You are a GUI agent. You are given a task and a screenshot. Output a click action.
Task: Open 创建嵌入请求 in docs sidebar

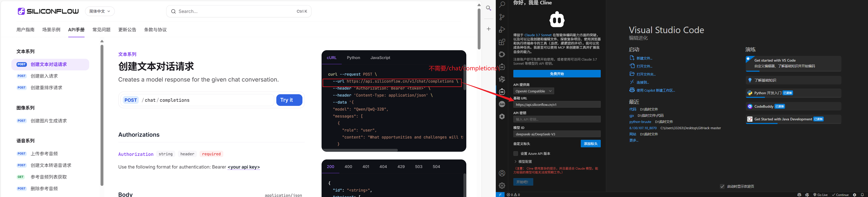click(x=44, y=76)
